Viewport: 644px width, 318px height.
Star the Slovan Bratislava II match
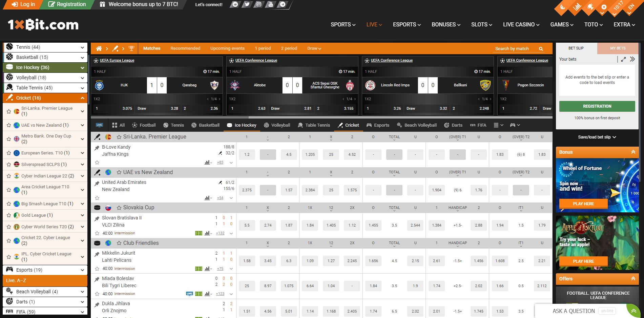(97, 233)
